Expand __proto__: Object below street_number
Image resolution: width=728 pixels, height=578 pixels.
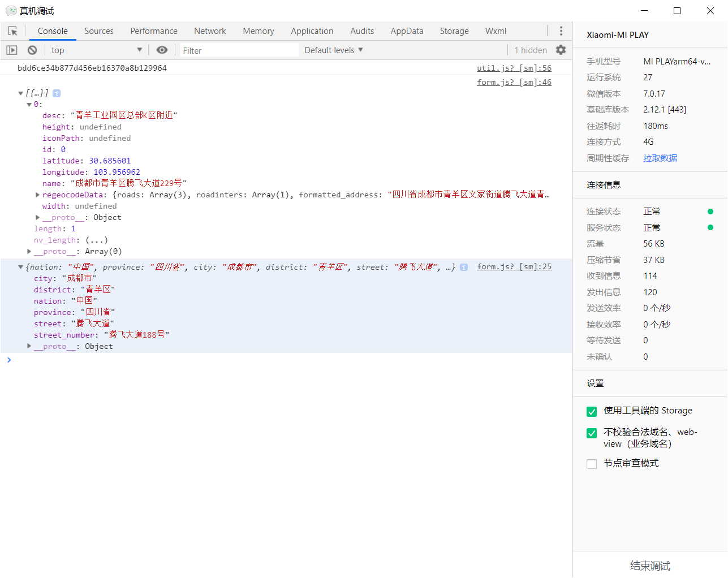click(29, 347)
